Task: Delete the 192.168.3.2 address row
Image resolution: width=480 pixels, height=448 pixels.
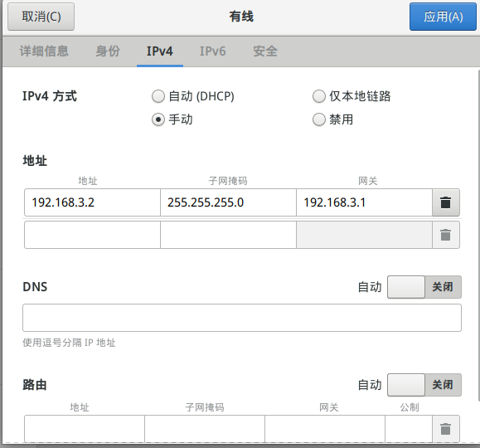Action: tap(446, 202)
